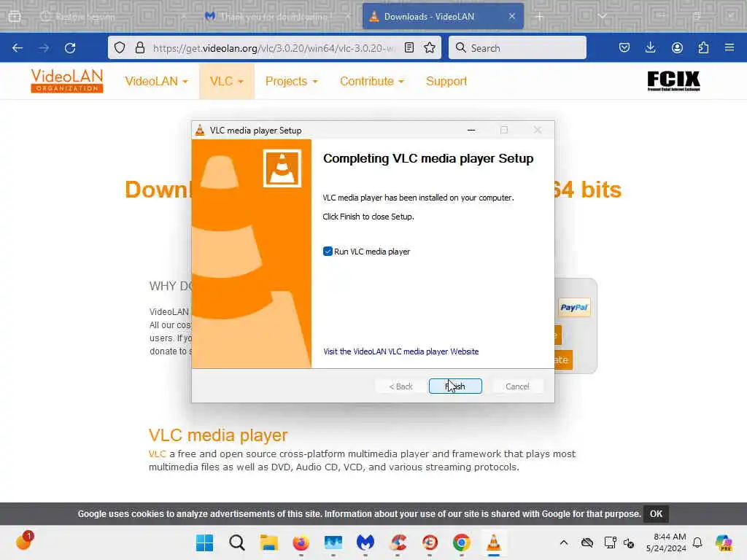Open Malwarebytes from the taskbar
The width and height of the screenshot is (747, 560).
click(x=365, y=542)
